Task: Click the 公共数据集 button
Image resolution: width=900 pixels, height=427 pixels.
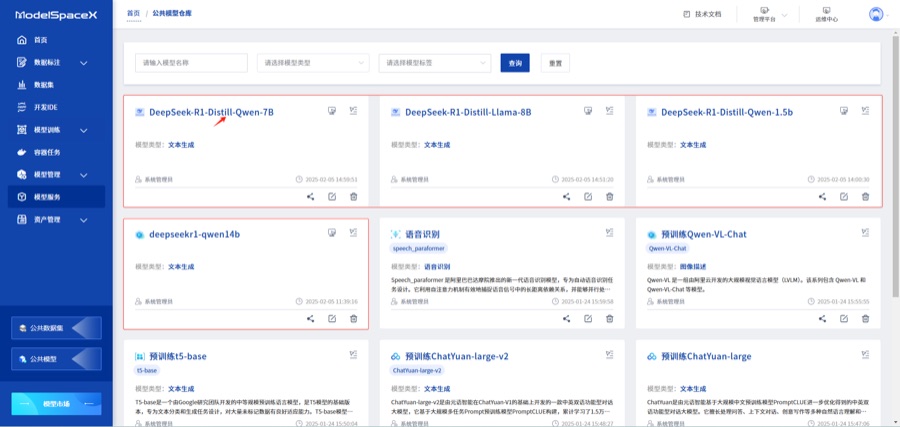Action: (56, 328)
